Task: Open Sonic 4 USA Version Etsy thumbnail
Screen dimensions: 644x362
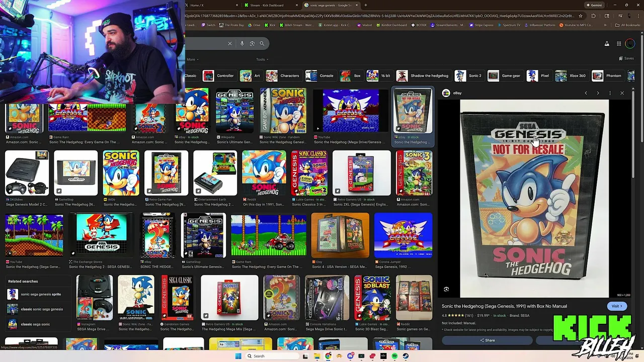Action: pos(340,235)
